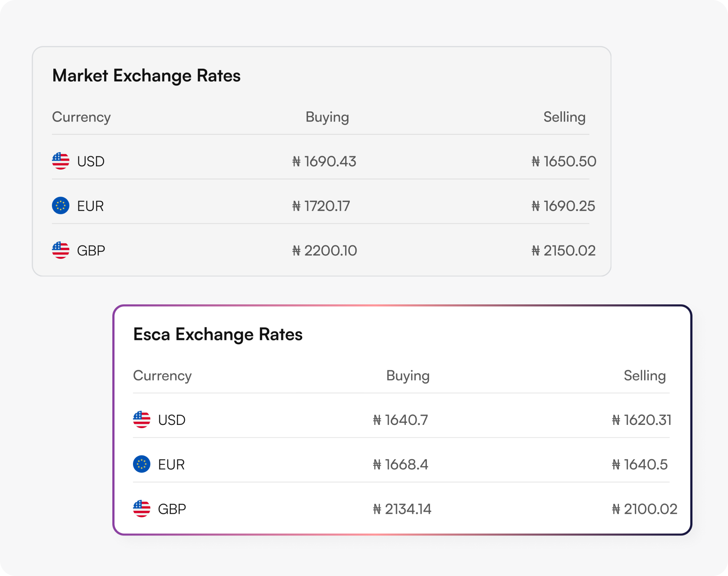Click the Currency column header in Market table
Viewport: 728px width, 576px height.
pos(81,117)
